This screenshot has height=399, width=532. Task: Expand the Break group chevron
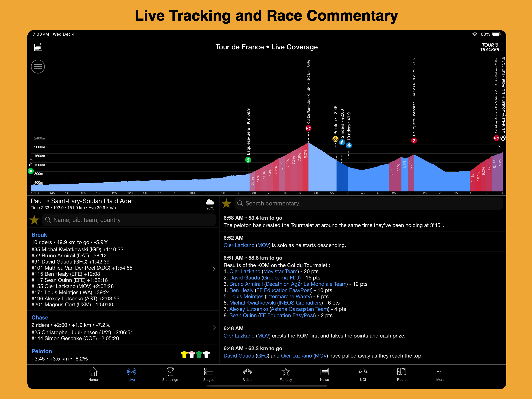tap(214, 269)
